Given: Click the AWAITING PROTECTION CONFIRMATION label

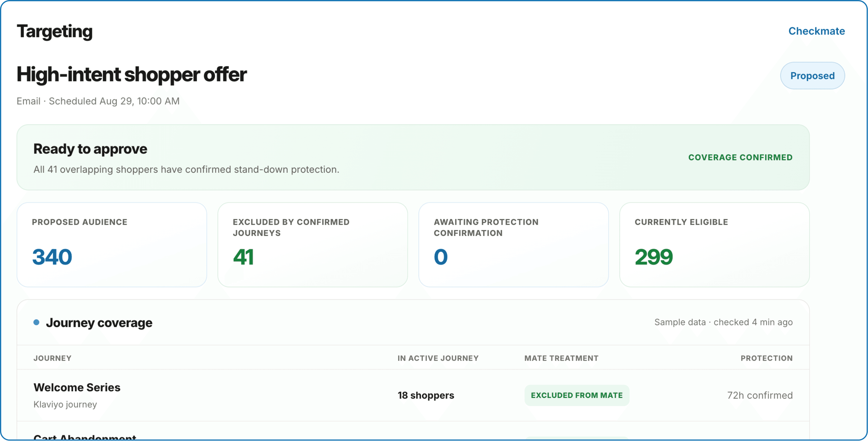Looking at the screenshot, I should [486, 228].
